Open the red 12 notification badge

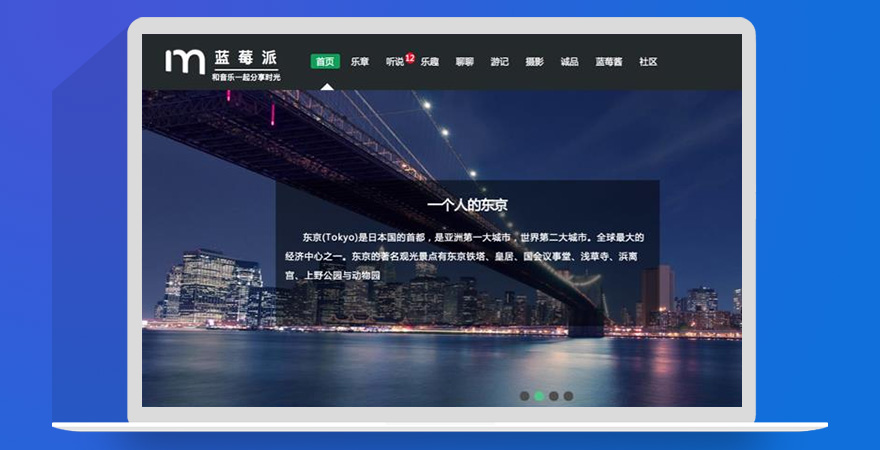[410, 57]
